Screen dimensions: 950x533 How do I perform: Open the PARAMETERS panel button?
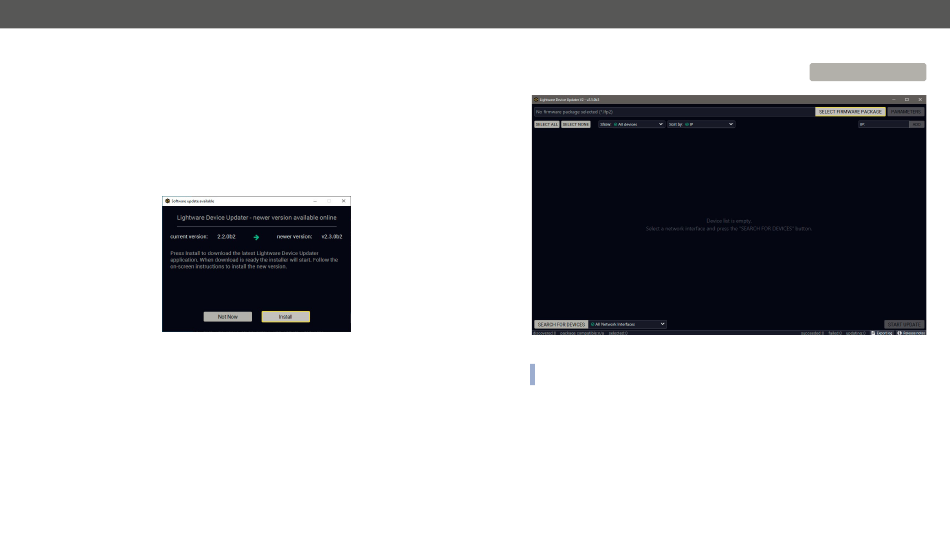pyautogui.click(x=906, y=112)
